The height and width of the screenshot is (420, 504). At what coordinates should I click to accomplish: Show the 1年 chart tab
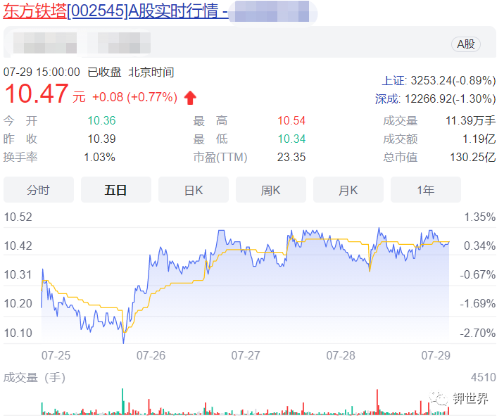pos(426,190)
